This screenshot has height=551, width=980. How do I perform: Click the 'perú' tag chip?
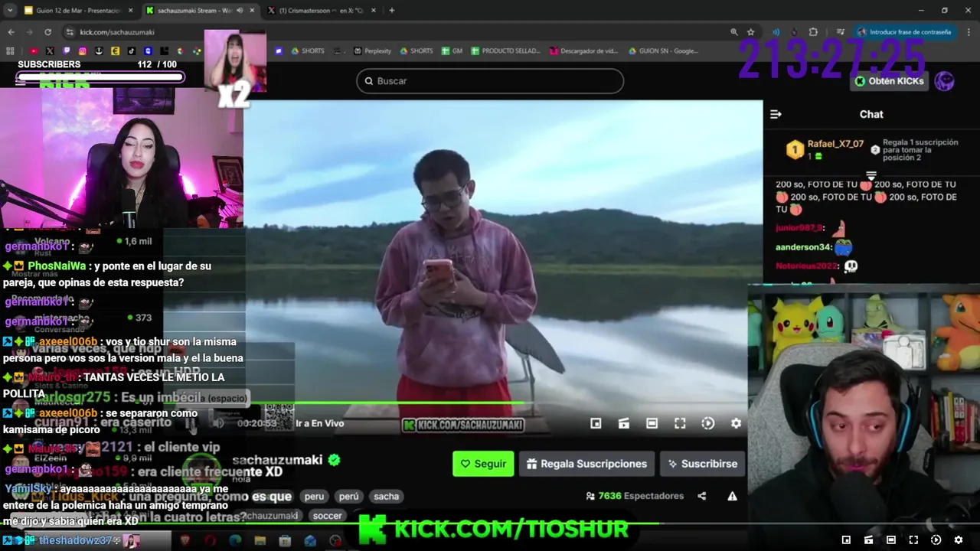click(x=348, y=496)
